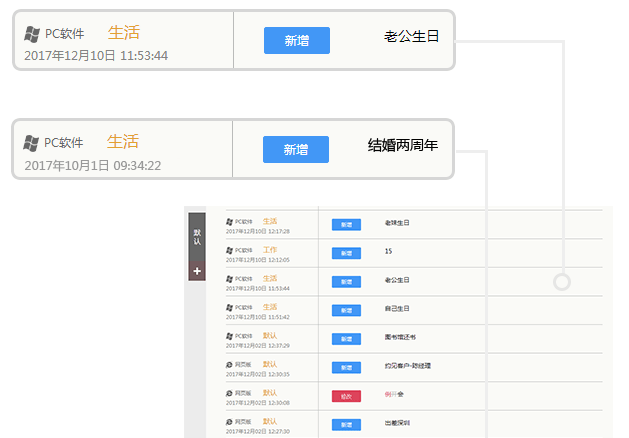Add a new tab with the plus icon
This screenshot has width=629, height=438.
(197, 271)
